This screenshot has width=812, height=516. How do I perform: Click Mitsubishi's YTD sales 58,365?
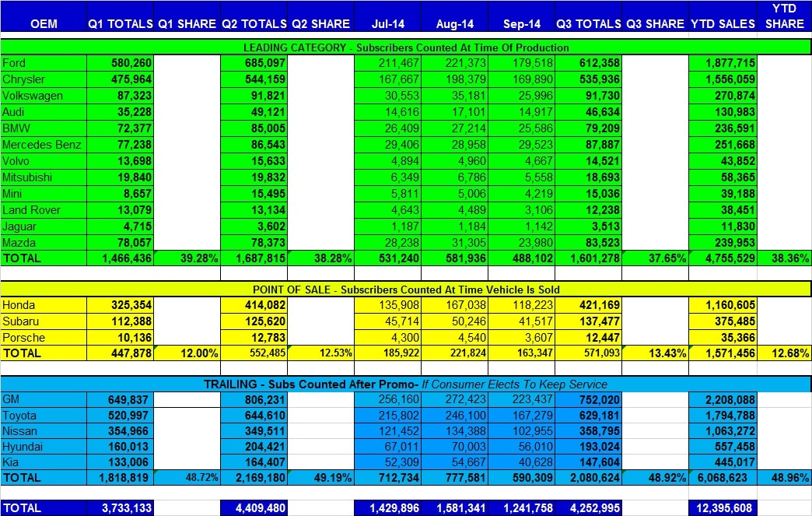[723, 177]
